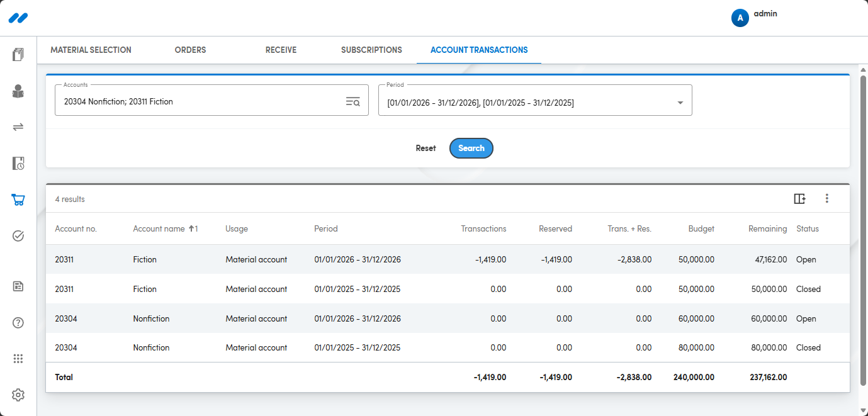Open the help question mark icon
The width and height of the screenshot is (868, 416).
click(x=18, y=323)
